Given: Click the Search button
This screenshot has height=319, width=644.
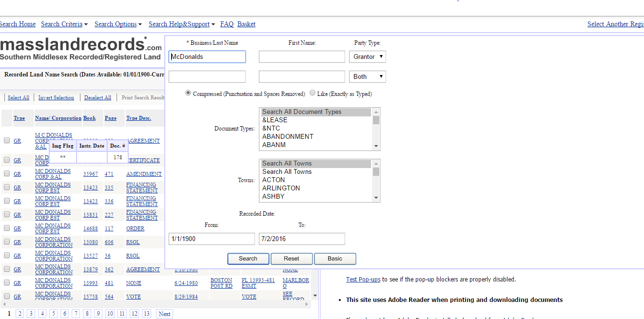Looking at the screenshot, I should (248, 259).
